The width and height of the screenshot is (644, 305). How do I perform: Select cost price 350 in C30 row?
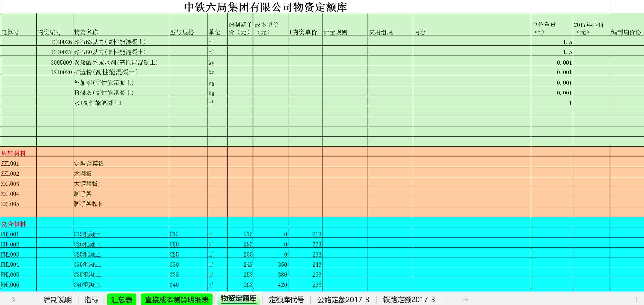[x=271, y=263]
